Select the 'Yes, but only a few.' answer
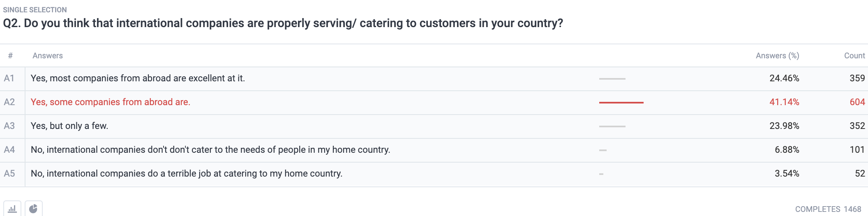Viewport: 868px width, 216px height. click(69, 126)
